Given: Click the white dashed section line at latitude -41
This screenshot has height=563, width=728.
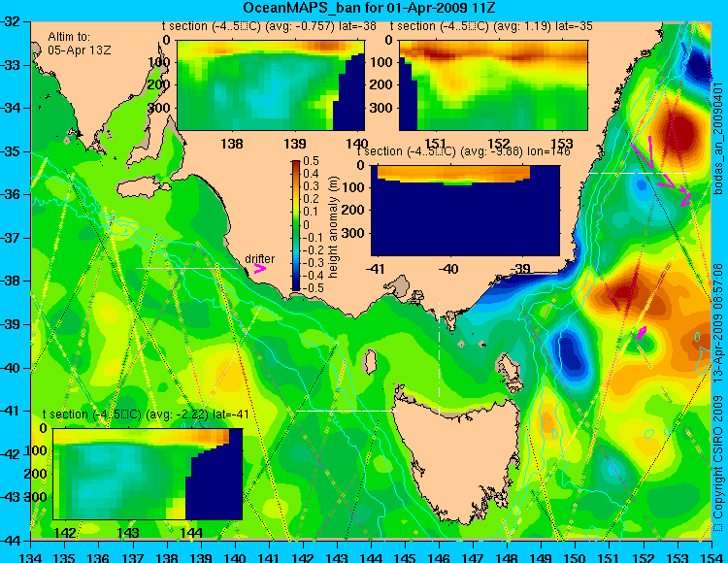Looking at the screenshot, I should (347, 411).
